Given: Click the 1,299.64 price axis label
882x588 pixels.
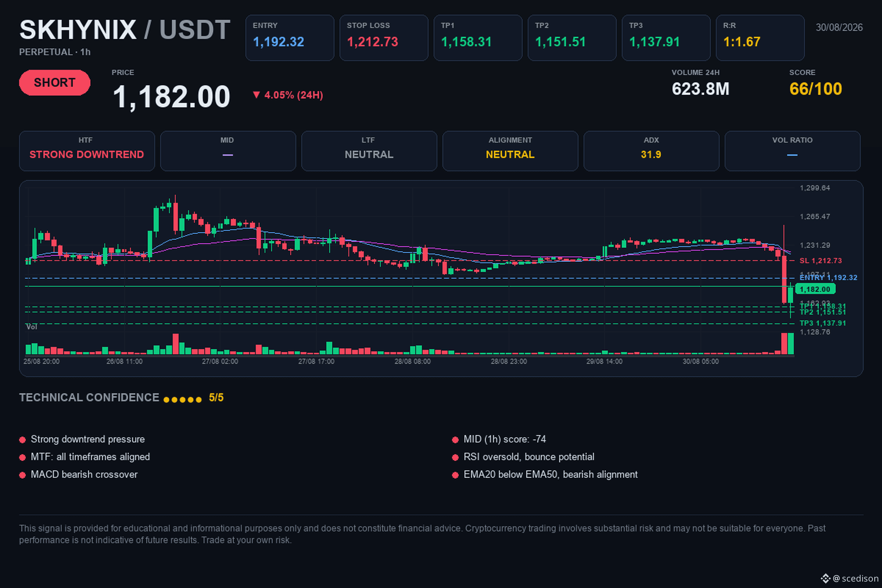Looking at the screenshot, I should click(x=815, y=188).
